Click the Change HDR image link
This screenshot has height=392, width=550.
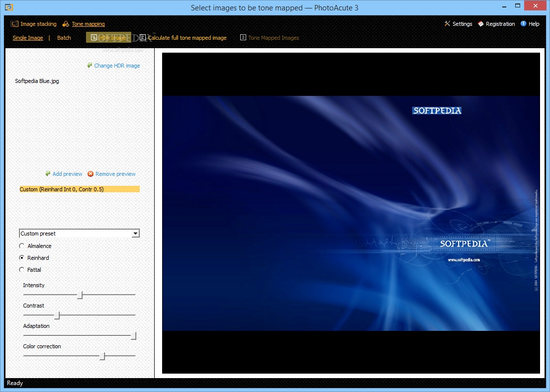(117, 66)
